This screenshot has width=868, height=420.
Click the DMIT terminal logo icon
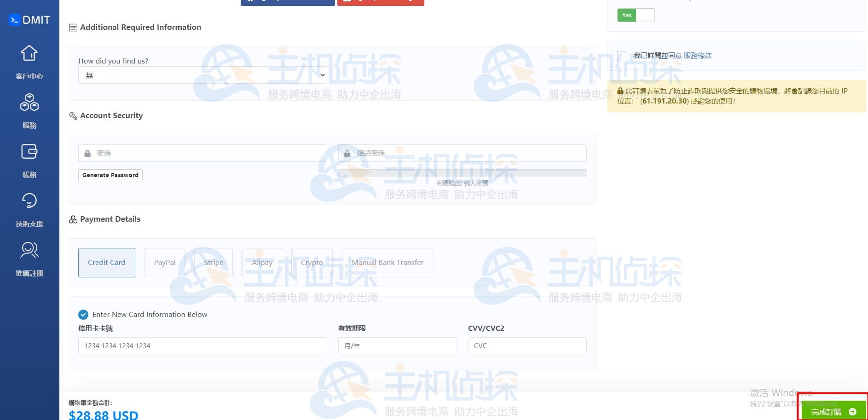pyautogui.click(x=14, y=19)
